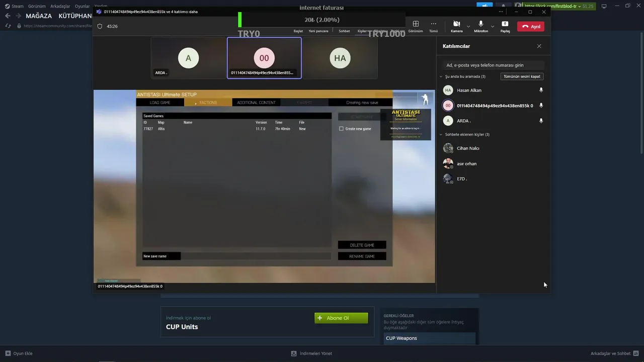
Task: Open the three-dot menu in the call title bar
Action: coord(501,12)
